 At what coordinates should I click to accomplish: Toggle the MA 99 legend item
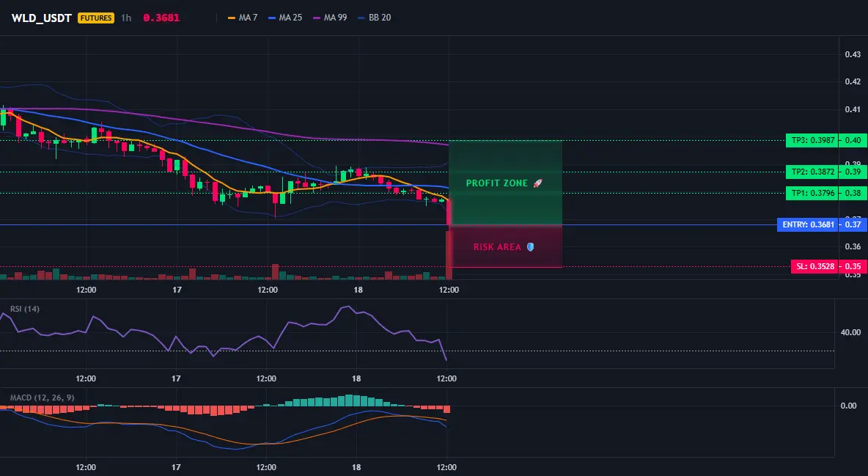(x=330, y=18)
